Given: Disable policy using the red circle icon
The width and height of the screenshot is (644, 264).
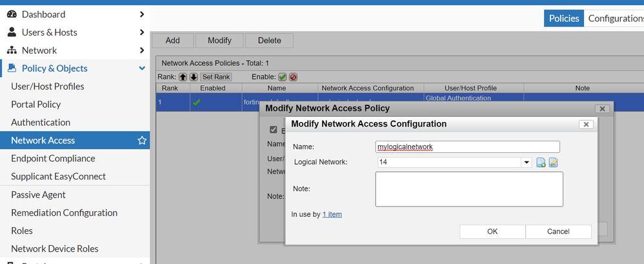Looking at the screenshot, I should pos(293,77).
